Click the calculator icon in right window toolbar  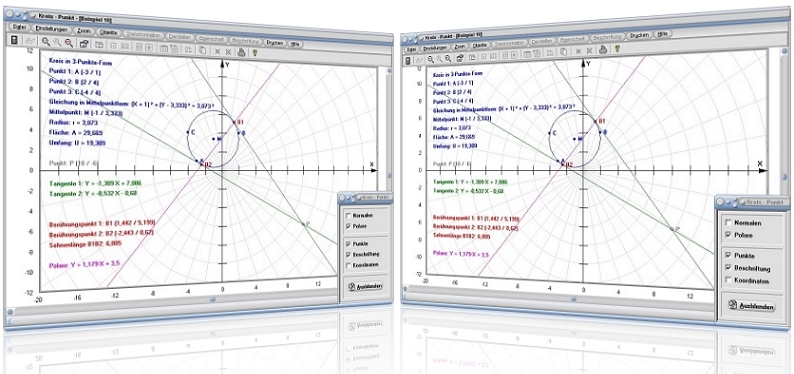click(x=408, y=61)
